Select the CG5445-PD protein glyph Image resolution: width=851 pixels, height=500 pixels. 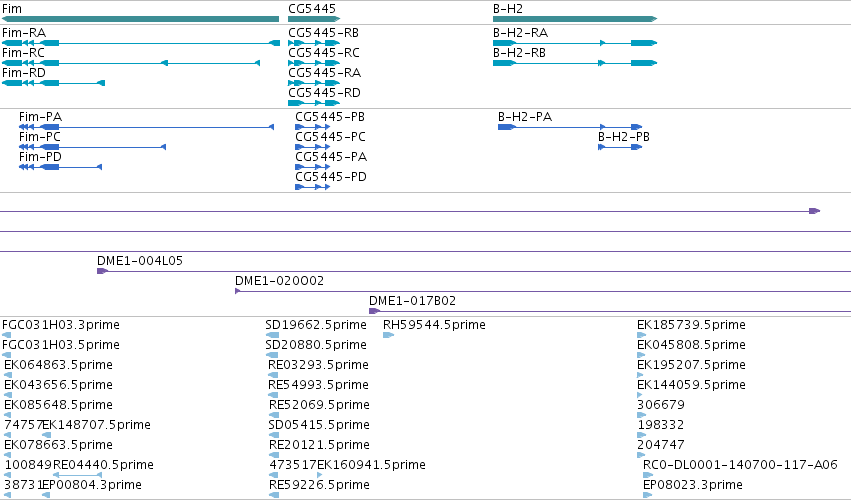coord(312,187)
